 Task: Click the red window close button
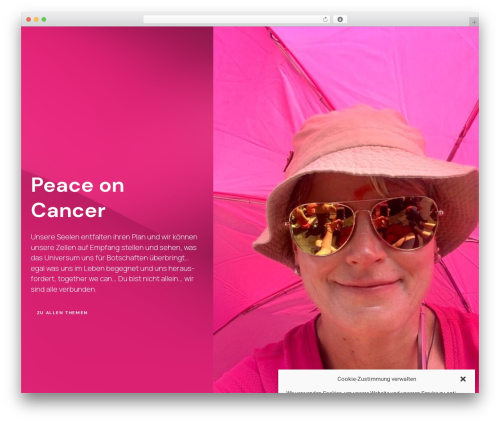point(29,20)
